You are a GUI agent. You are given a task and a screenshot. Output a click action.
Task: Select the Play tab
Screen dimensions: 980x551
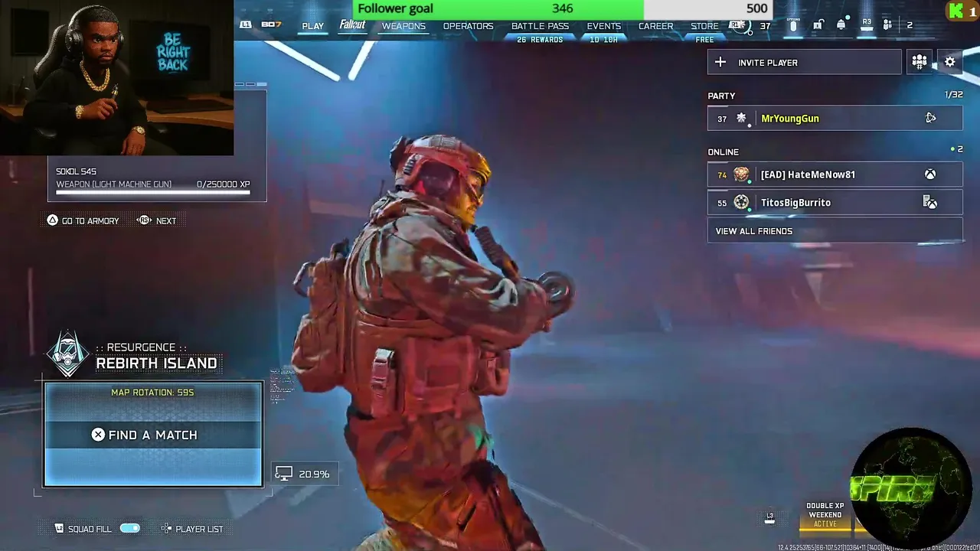pos(312,26)
